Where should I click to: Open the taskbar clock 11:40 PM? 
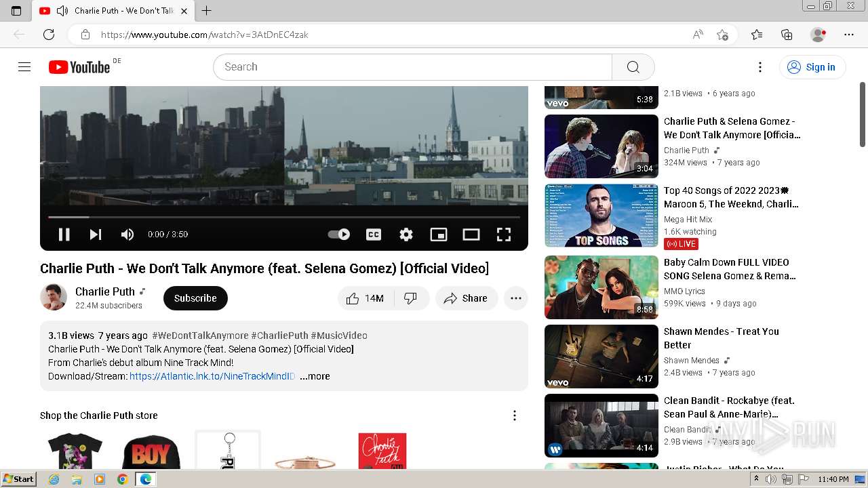[x=833, y=479]
